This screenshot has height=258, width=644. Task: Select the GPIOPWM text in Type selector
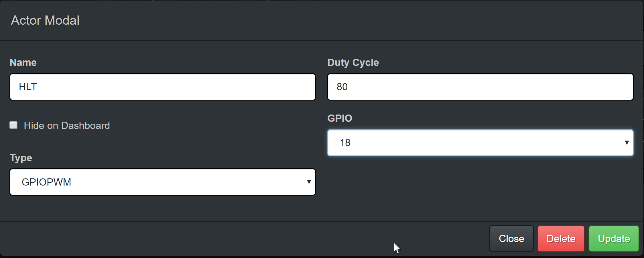(46, 182)
